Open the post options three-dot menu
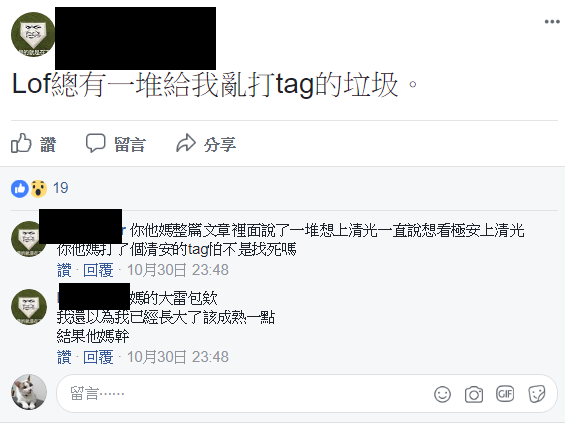Viewport: 565px width, 423px height. (x=552, y=22)
